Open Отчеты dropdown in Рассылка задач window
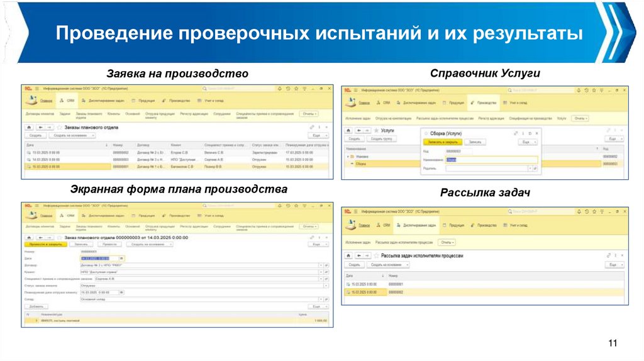This screenshot has height=361, width=644. click(x=447, y=242)
